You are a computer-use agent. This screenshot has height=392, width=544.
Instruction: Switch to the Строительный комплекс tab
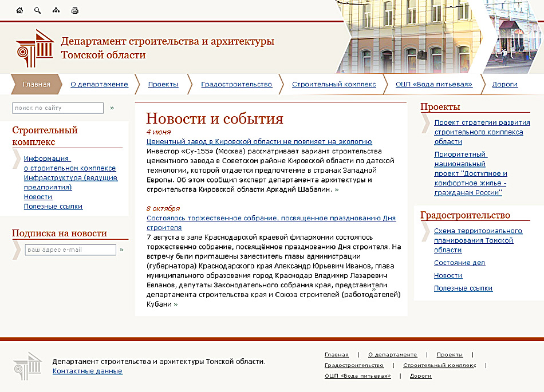[334, 84]
